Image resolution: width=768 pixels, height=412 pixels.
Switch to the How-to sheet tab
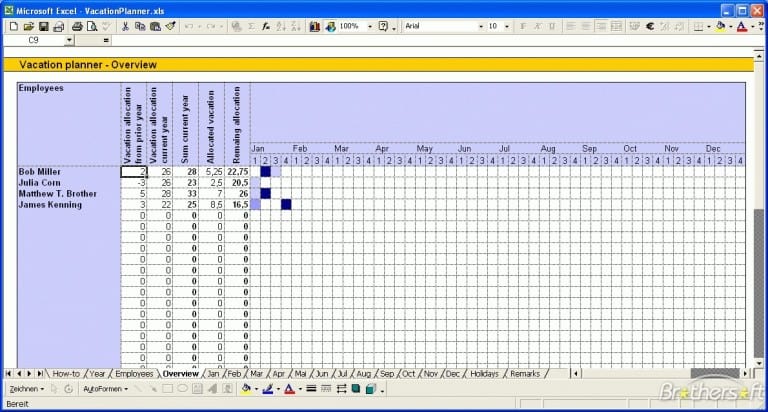66,374
